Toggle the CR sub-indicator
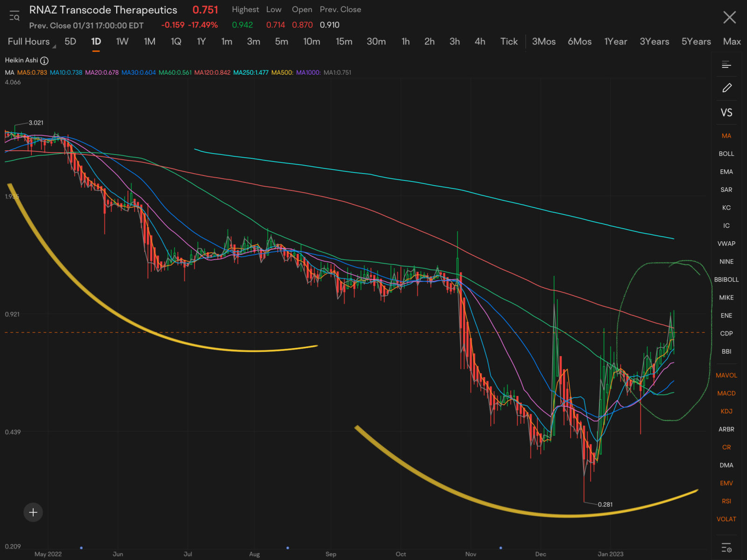The image size is (747, 560). (726, 447)
